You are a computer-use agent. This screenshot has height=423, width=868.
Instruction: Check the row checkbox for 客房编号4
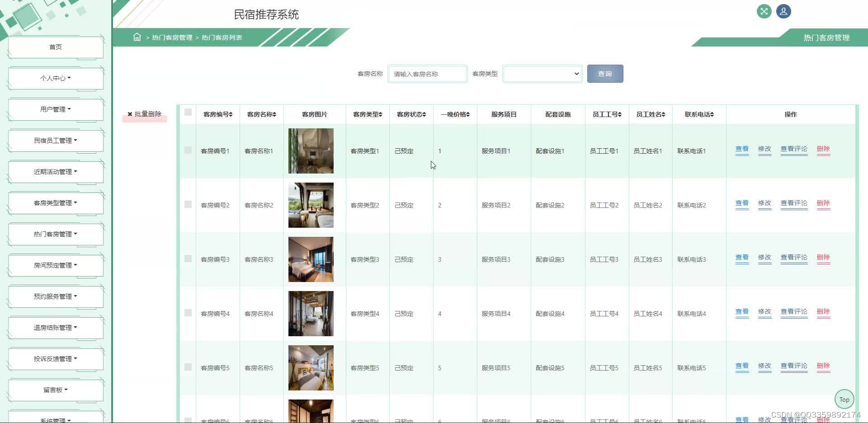click(188, 313)
